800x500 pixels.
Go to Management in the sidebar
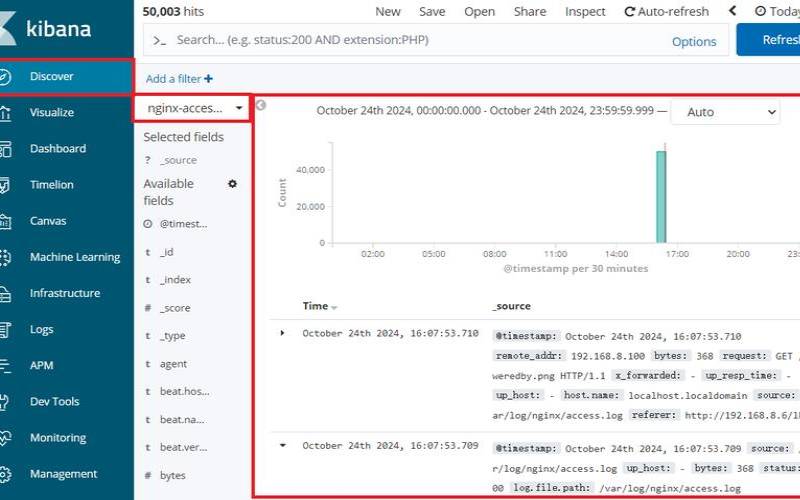point(63,474)
